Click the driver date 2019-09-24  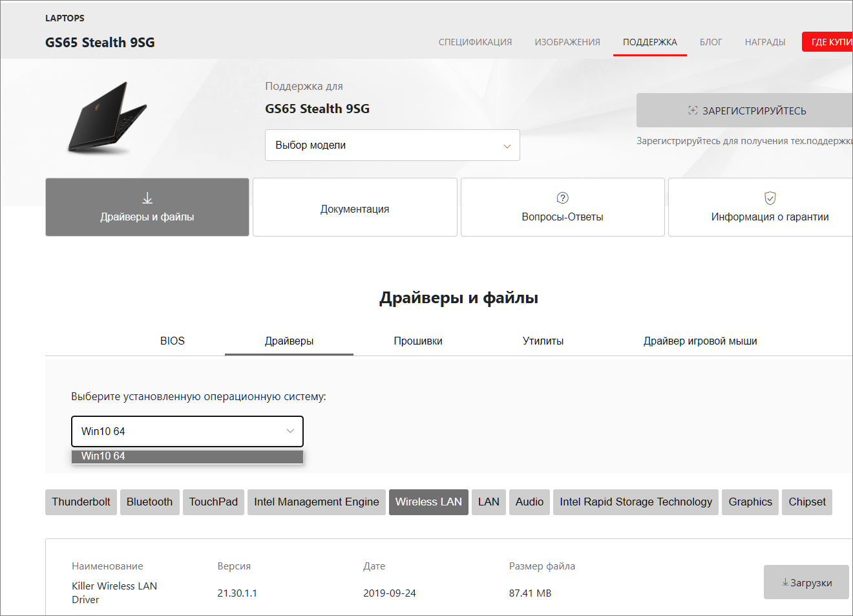[390, 593]
